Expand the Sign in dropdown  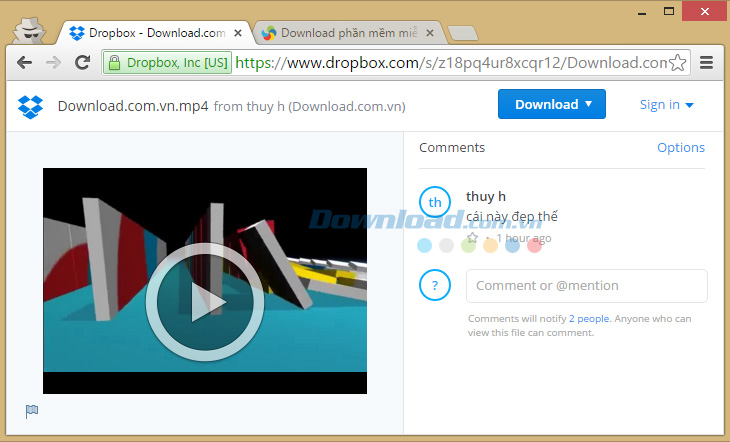[666, 105]
